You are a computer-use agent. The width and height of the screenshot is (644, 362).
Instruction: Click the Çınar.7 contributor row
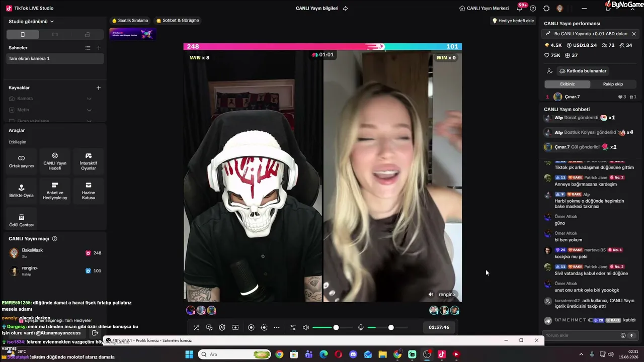click(x=591, y=97)
